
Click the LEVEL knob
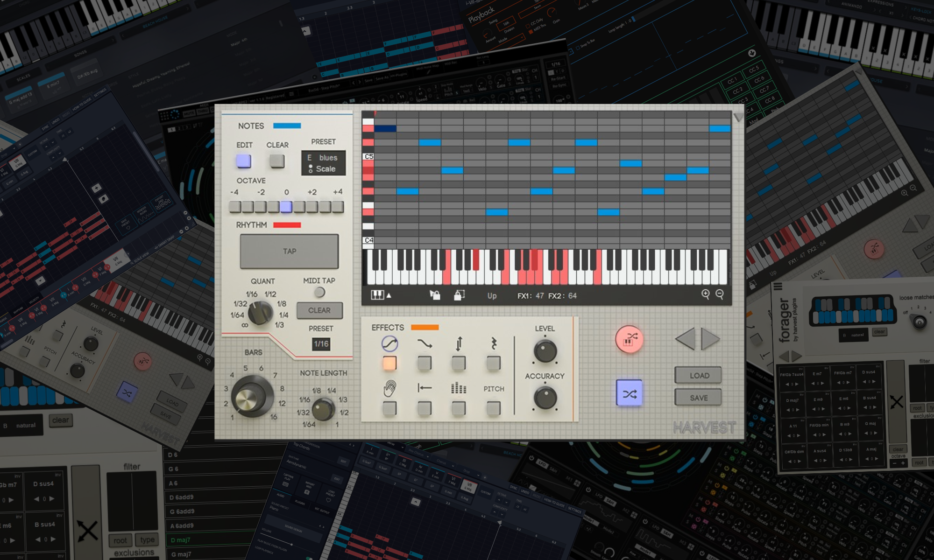(545, 351)
